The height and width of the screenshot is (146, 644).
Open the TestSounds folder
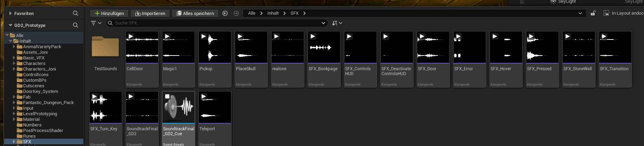coord(106,47)
